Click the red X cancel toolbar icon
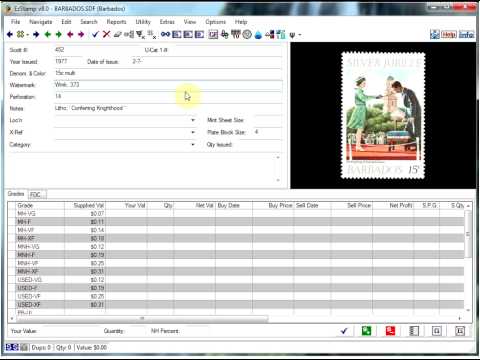480x360 pixels. point(106,34)
